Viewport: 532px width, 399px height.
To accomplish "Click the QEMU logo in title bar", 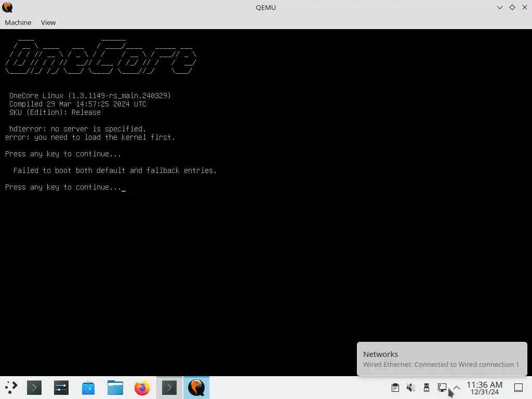I will click(x=7, y=7).
